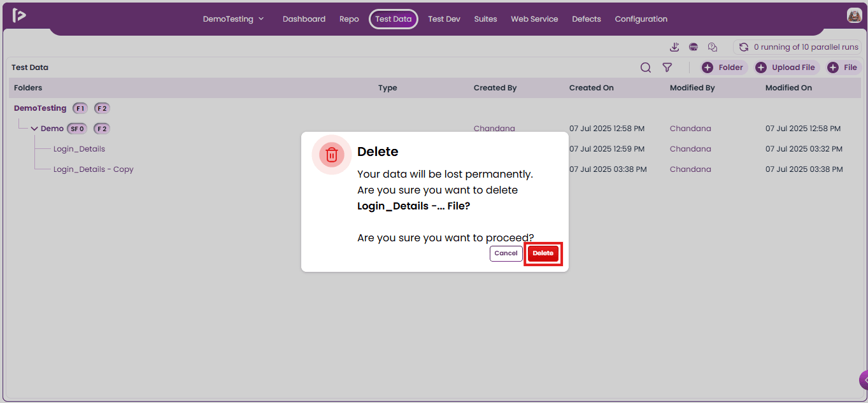Click Modified By Chandana in Login_Details row
This screenshot has width=868, height=403.
(x=690, y=149)
